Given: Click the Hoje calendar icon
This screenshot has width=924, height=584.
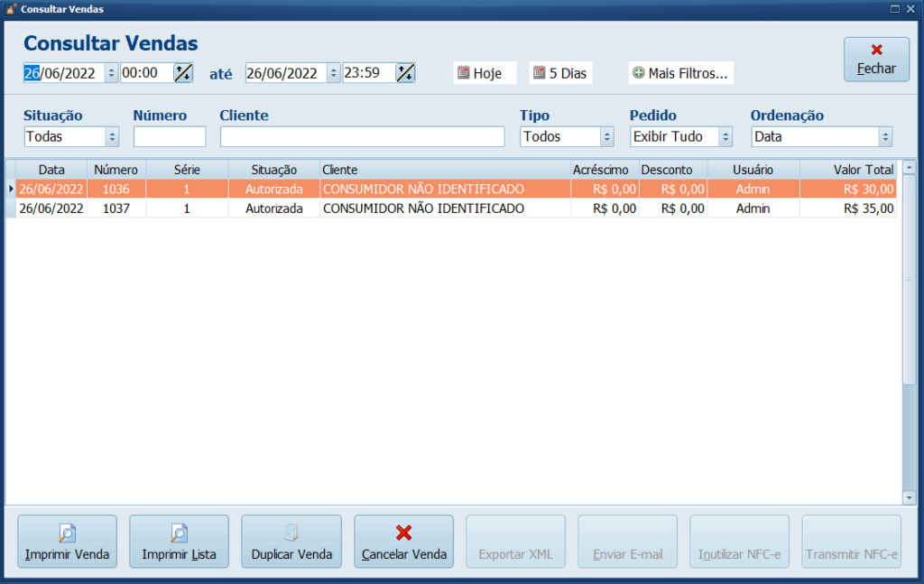Looking at the screenshot, I should click(464, 73).
